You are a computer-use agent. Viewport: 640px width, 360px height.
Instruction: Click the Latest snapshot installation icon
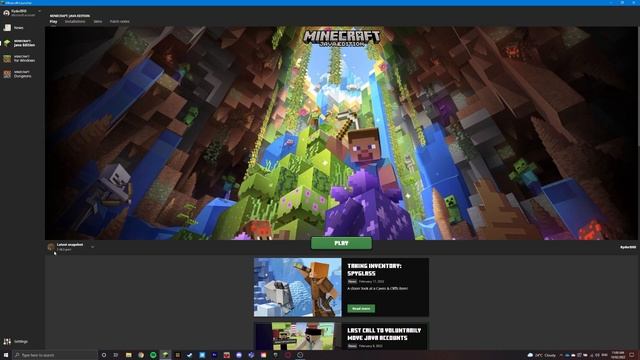[51, 247]
